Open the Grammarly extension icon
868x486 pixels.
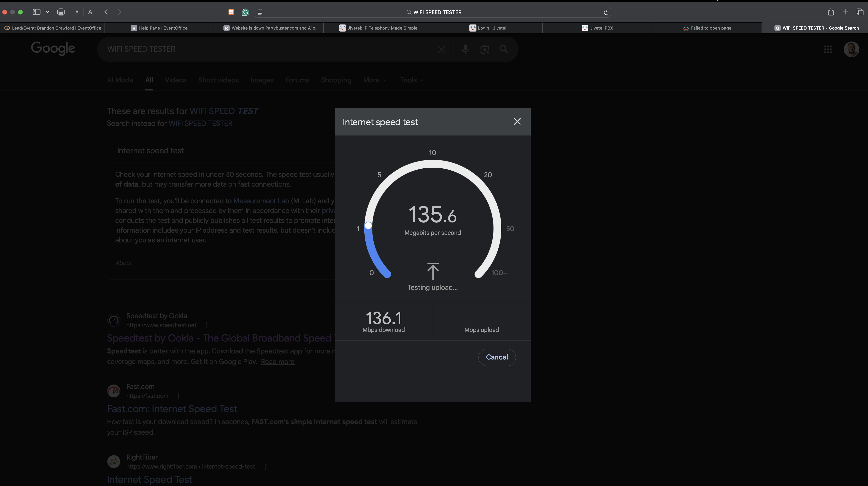(x=246, y=12)
